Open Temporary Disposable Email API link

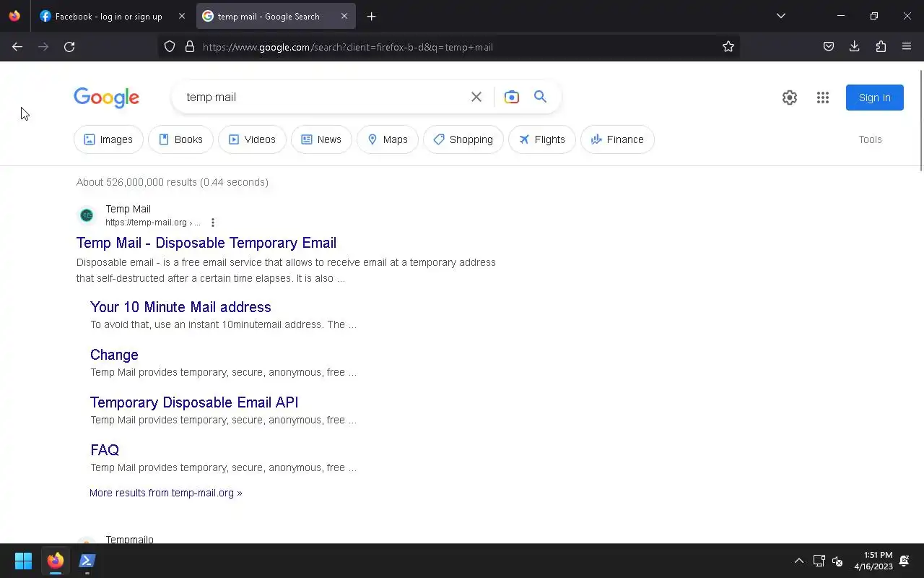pos(194,402)
